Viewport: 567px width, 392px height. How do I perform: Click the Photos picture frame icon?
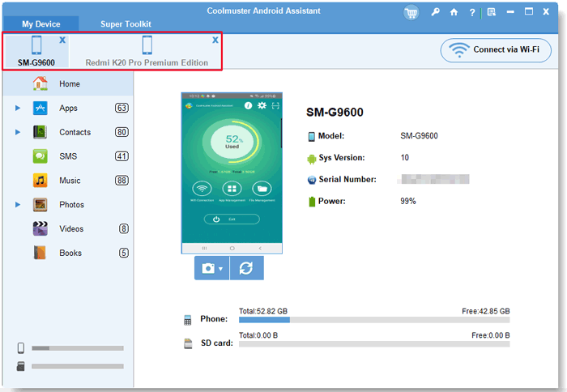pos(40,205)
